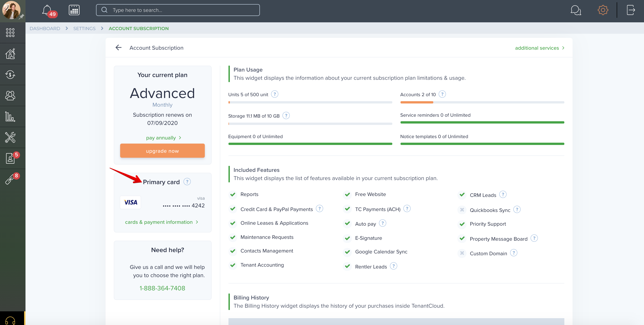Click help icon beside Custom Domain
Viewport: 644px width, 325px height.
(514, 253)
